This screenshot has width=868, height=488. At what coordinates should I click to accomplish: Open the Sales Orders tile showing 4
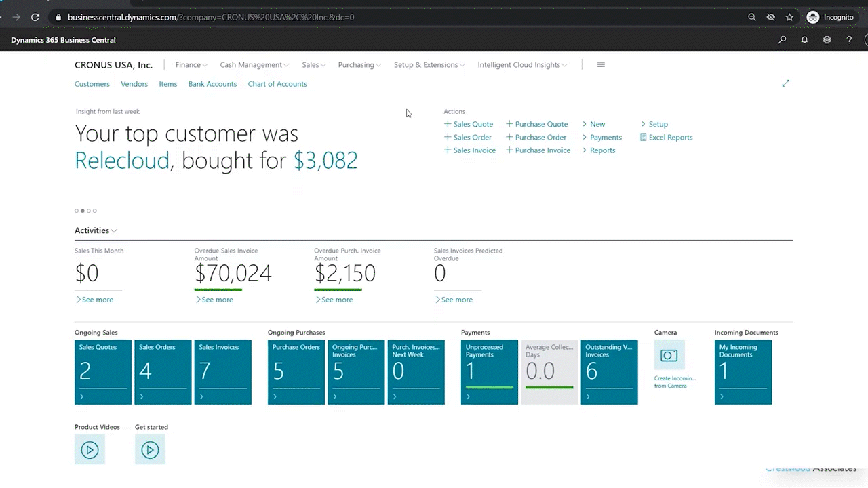(x=163, y=372)
